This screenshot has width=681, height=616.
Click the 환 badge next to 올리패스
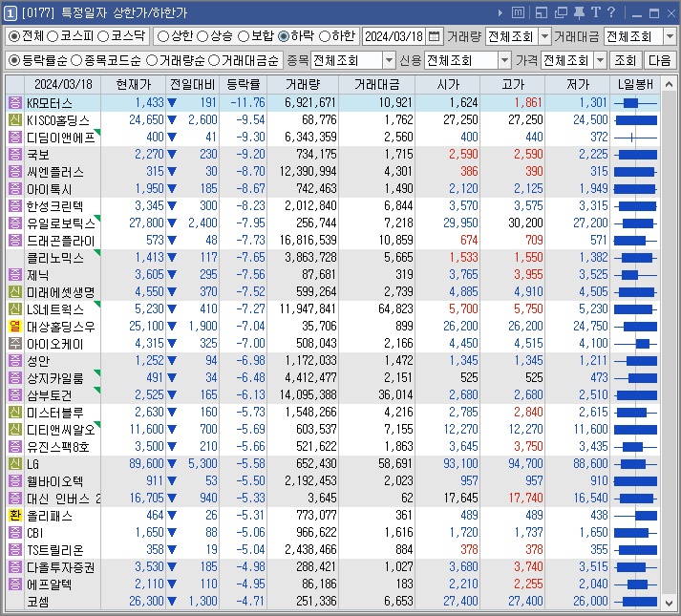(x=15, y=516)
